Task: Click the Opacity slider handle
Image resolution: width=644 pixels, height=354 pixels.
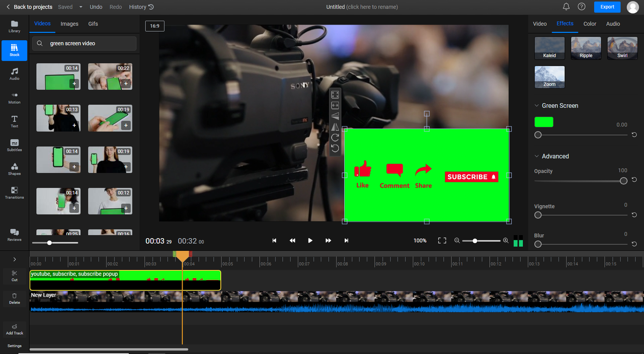Action: coord(624,181)
